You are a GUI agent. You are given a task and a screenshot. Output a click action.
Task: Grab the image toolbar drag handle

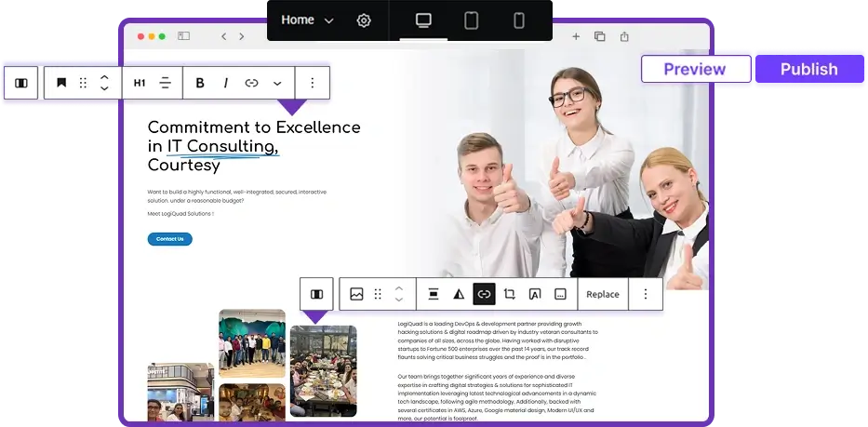(x=378, y=294)
